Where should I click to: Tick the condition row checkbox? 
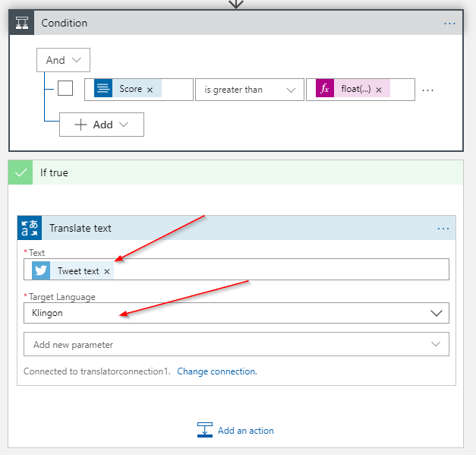(66, 89)
